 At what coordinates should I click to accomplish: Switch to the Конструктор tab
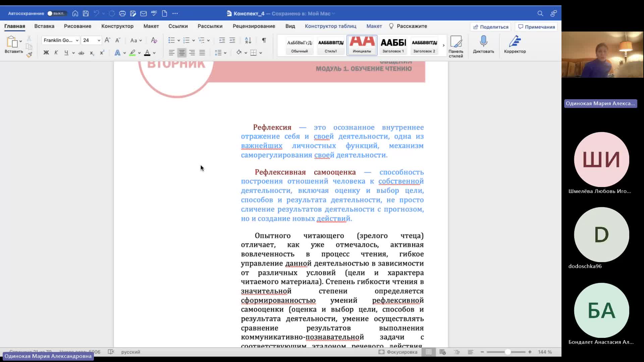click(117, 26)
